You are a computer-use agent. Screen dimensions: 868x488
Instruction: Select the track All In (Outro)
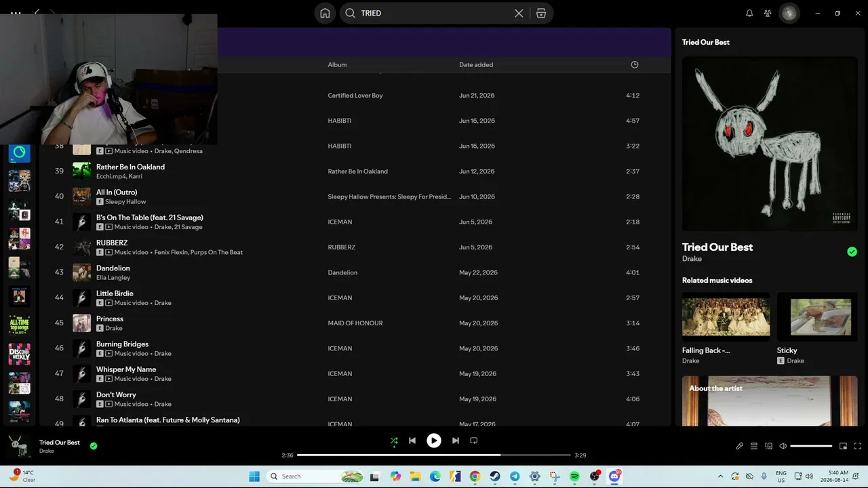pyautogui.click(x=117, y=192)
